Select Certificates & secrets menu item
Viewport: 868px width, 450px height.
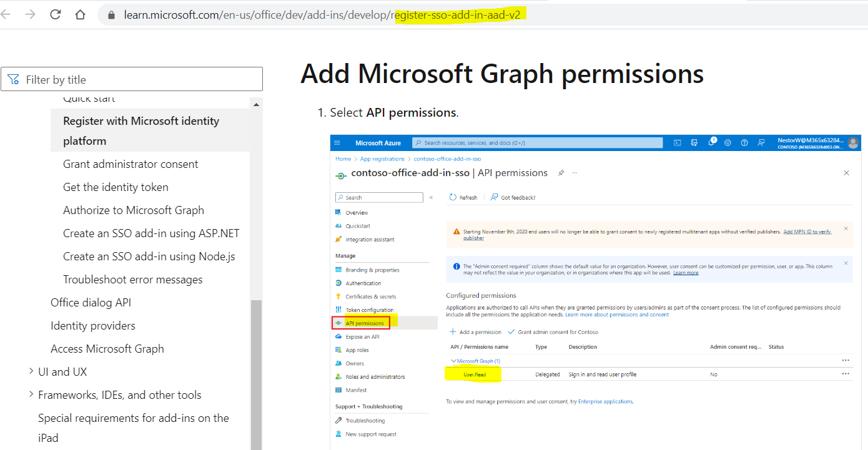point(370,297)
